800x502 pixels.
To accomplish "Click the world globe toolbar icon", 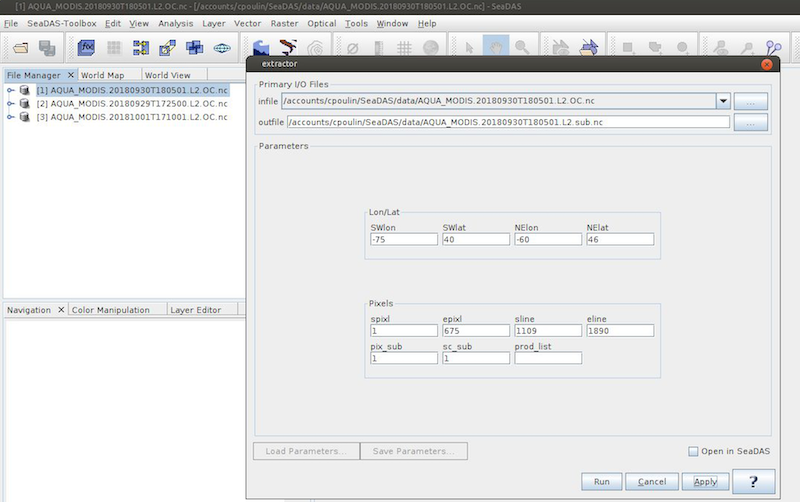I will click(x=221, y=47).
